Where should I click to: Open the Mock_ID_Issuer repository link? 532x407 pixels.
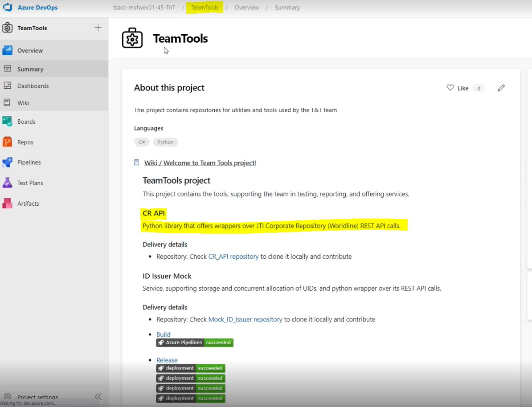(x=246, y=319)
